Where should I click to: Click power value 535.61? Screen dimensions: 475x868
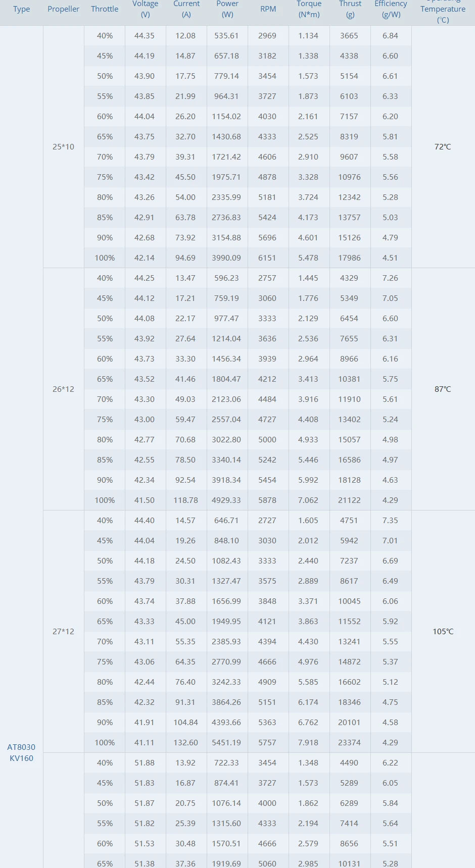tap(226, 36)
